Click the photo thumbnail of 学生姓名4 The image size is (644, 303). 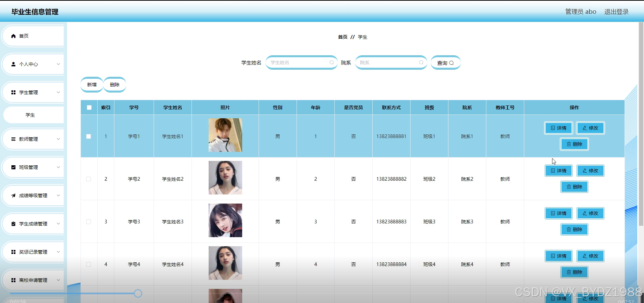(225, 263)
